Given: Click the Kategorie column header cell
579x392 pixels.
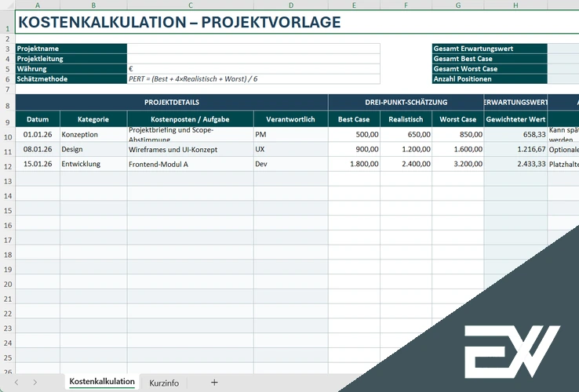Looking at the screenshot, I should 93,119.
